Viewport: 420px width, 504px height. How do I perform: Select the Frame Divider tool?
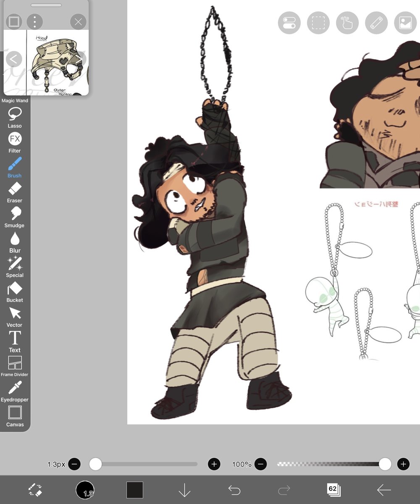(15, 366)
